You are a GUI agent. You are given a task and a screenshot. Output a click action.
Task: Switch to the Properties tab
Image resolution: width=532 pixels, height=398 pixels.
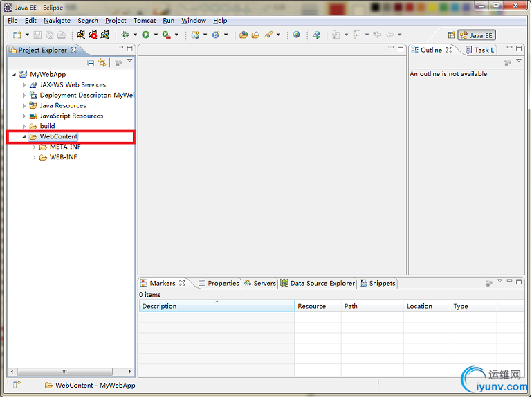pyautogui.click(x=219, y=283)
